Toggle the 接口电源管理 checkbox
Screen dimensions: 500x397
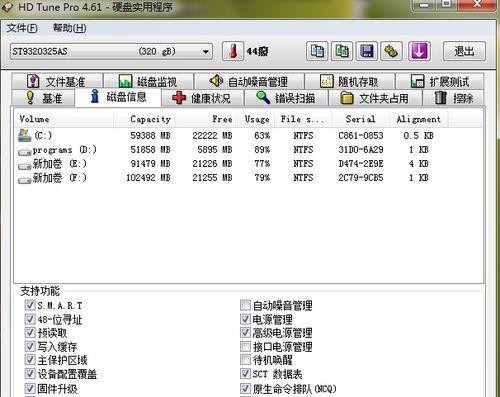pos(245,346)
